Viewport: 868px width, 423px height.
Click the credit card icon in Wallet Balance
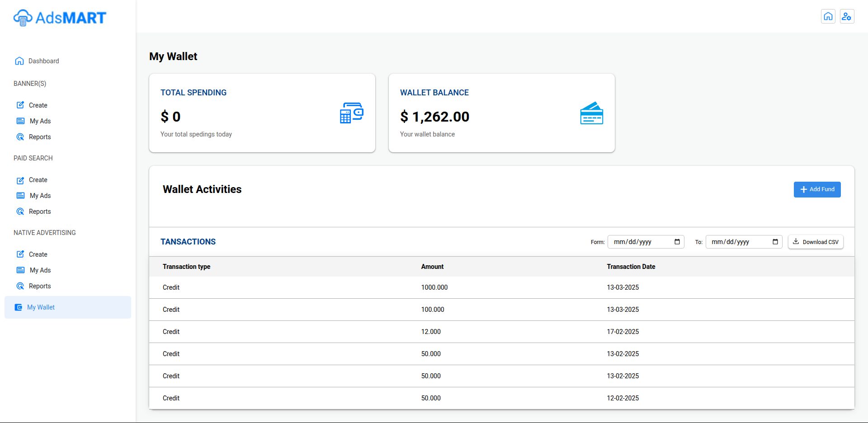point(591,113)
